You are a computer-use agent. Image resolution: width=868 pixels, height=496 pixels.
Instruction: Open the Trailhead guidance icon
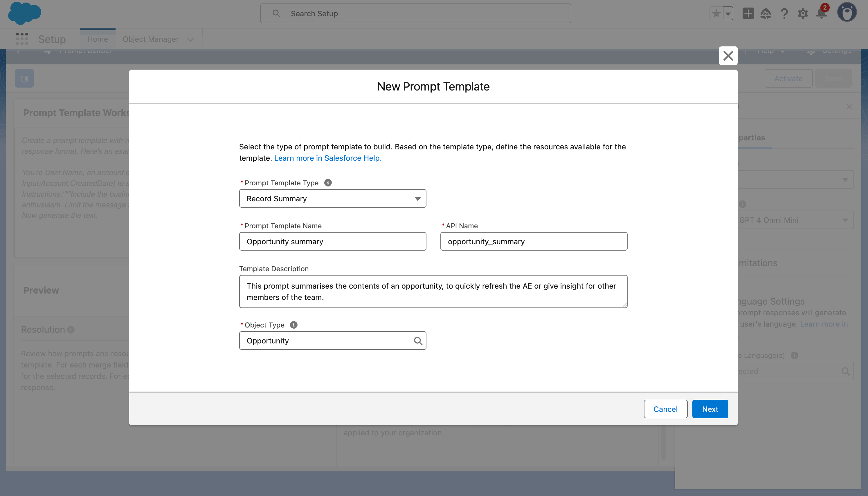coord(766,14)
